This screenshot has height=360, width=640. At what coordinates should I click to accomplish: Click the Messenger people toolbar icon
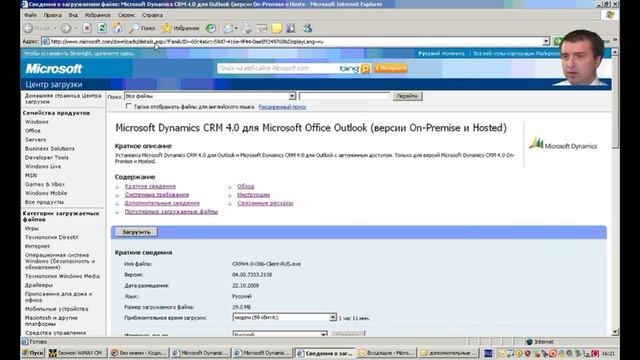(307, 28)
